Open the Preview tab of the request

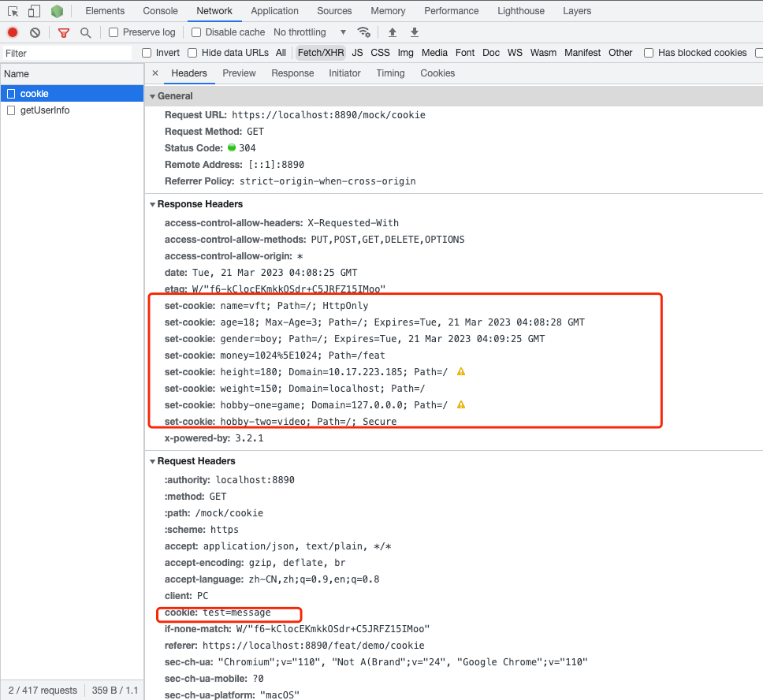pos(239,73)
